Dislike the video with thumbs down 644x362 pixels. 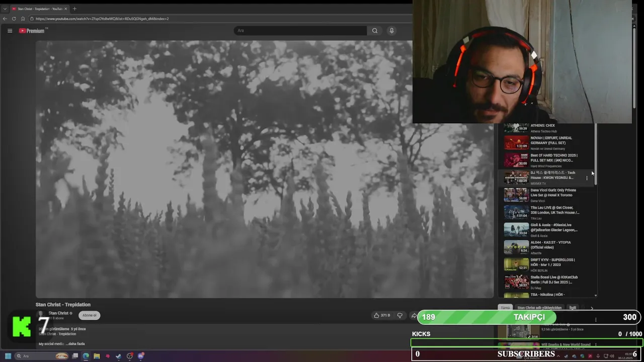400,315
